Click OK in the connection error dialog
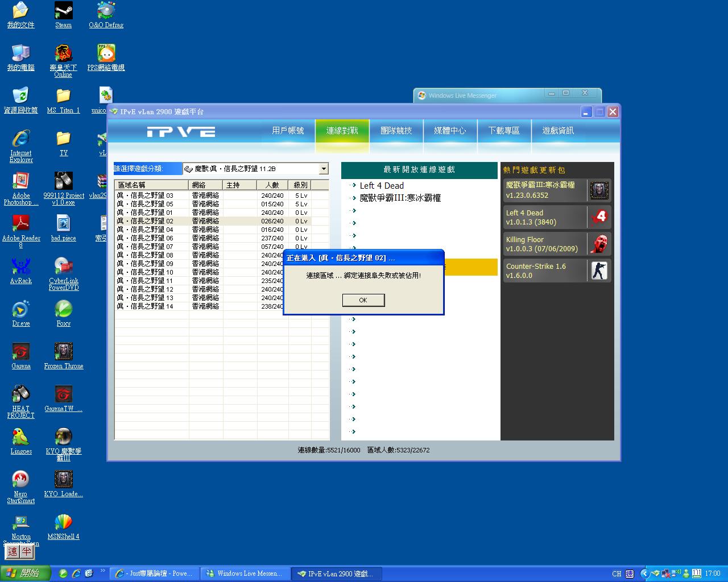 363,300
